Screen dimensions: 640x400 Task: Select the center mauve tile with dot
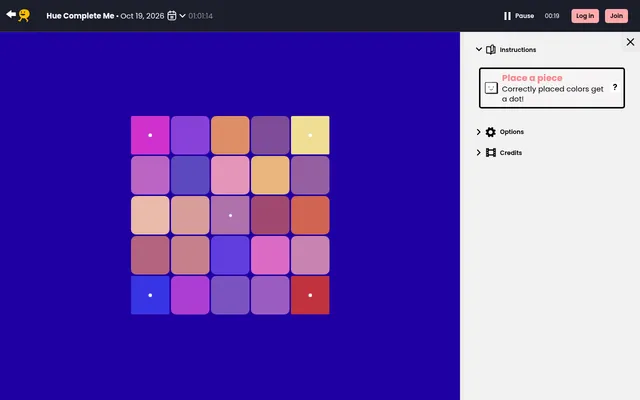point(230,215)
